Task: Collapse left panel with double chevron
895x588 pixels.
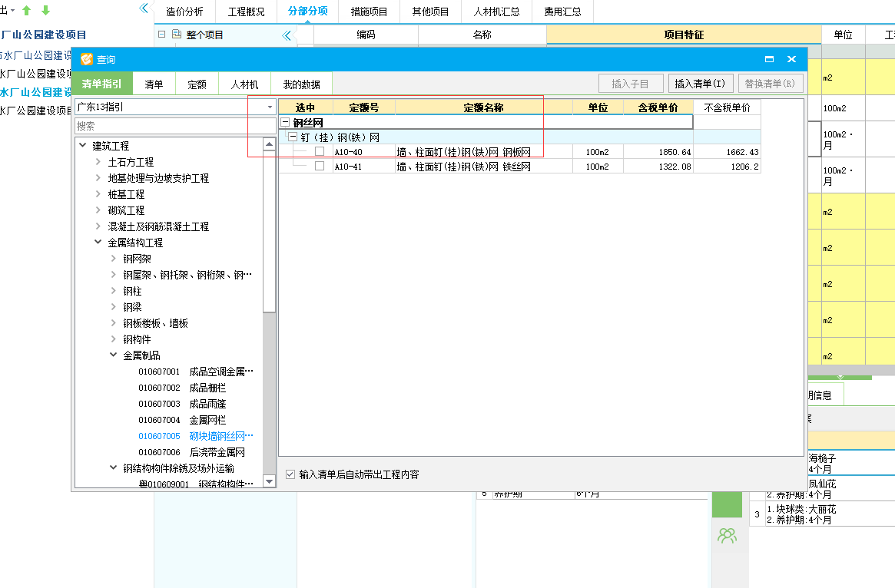Action: [x=143, y=8]
